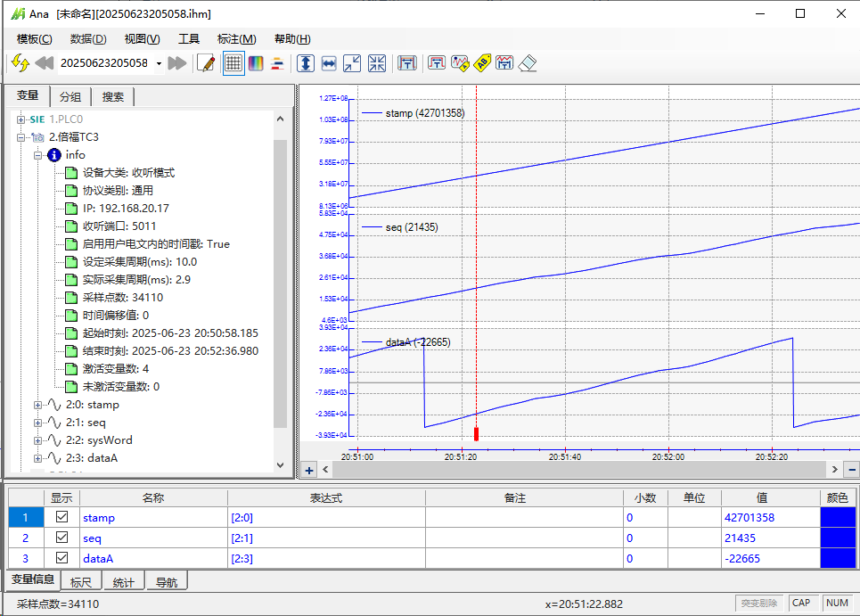Open the 视图(V) menu

tap(142, 39)
